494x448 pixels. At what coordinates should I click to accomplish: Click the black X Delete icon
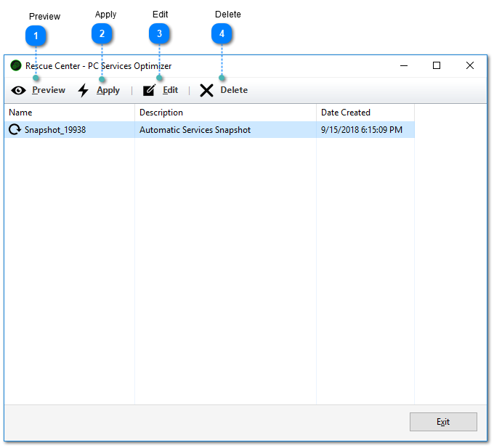[x=206, y=91]
